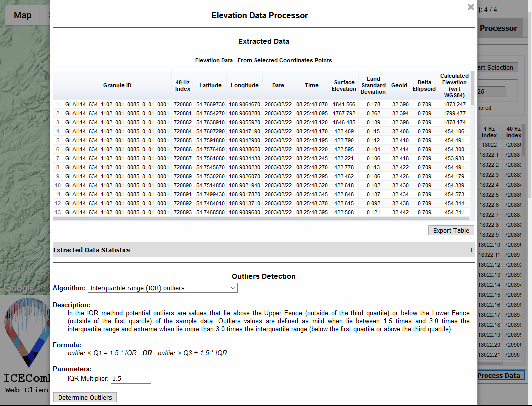Click the Calculated Elevation column header
This screenshot has height=406, width=532.
454,85
